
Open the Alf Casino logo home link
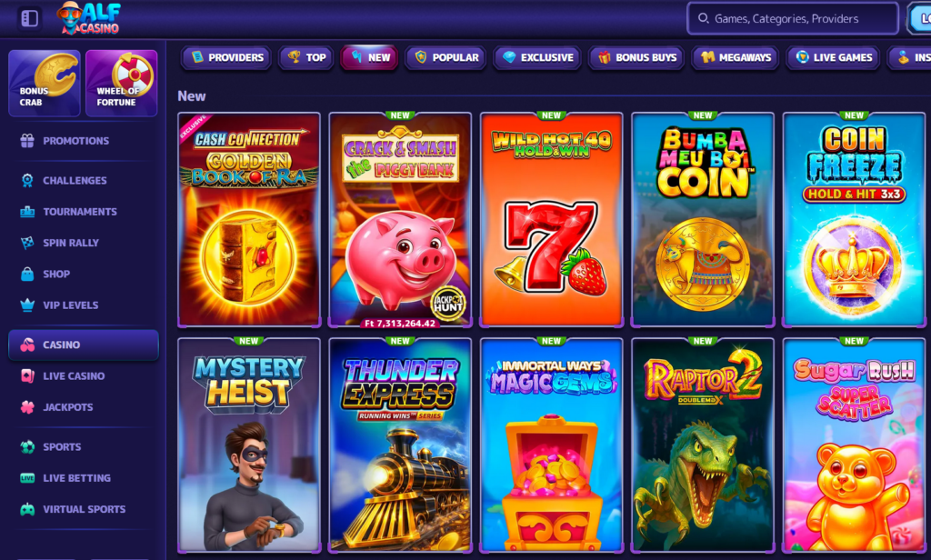pyautogui.click(x=90, y=18)
